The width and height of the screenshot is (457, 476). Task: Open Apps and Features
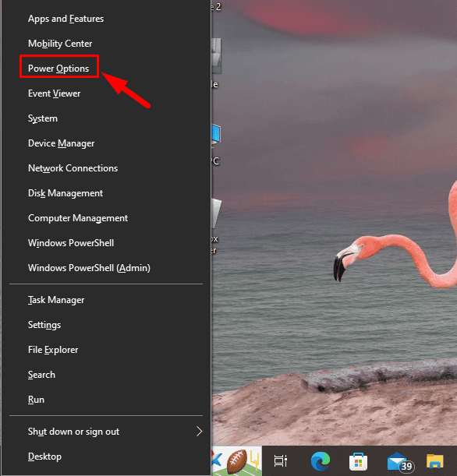66,19
